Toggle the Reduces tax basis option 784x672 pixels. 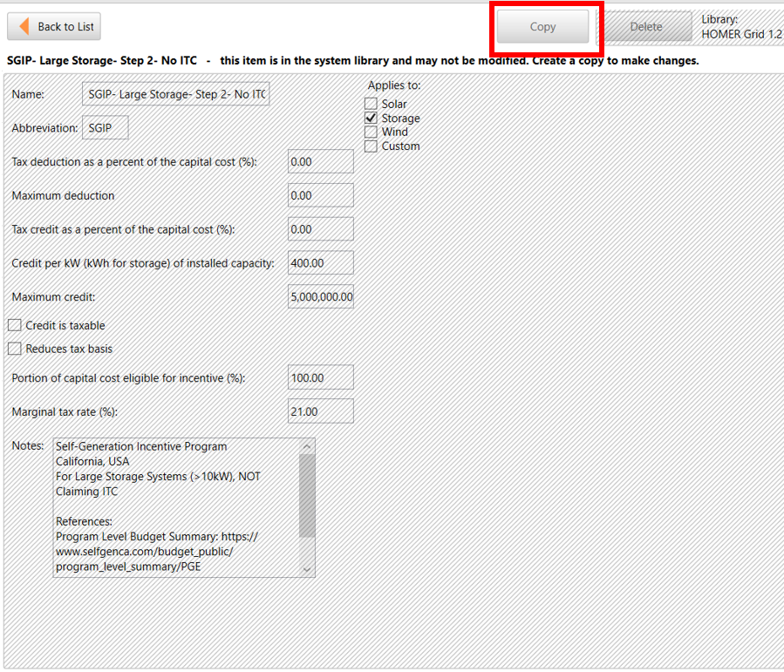point(15,349)
